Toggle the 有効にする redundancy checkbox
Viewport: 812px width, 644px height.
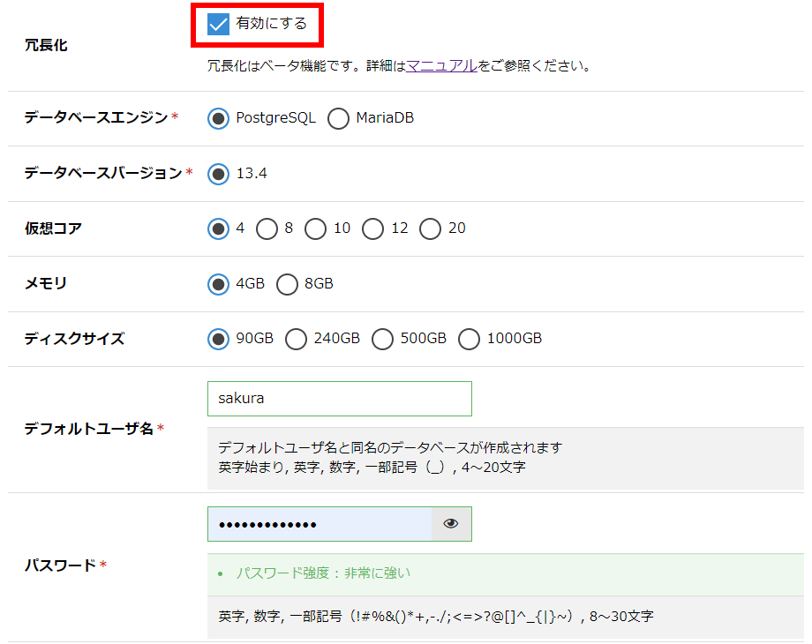click(x=218, y=24)
